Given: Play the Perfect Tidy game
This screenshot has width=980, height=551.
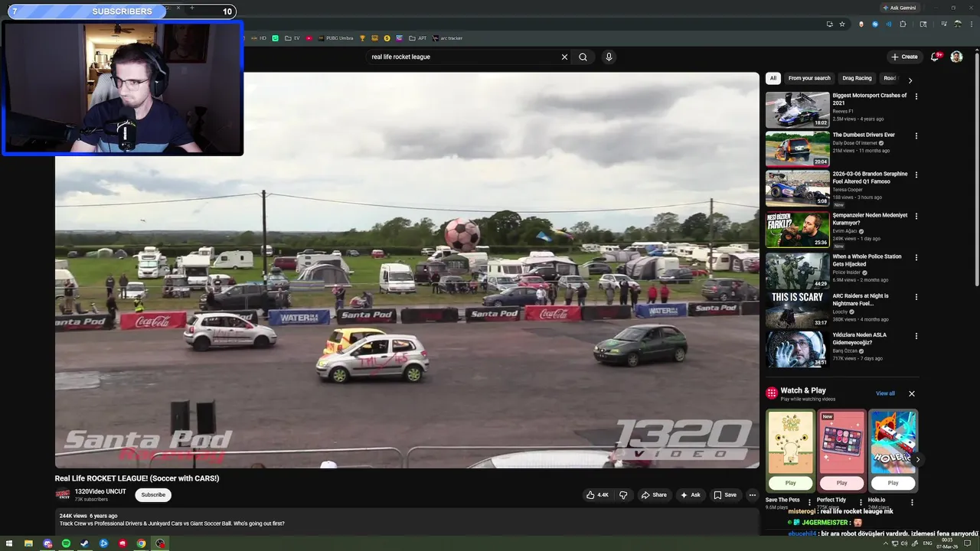Looking at the screenshot, I should [x=841, y=483].
